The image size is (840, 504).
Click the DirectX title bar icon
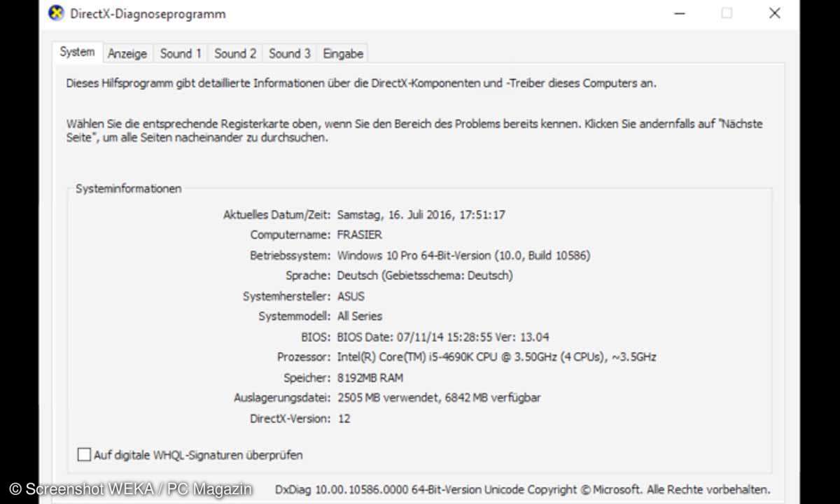click(x=55, y=13)
